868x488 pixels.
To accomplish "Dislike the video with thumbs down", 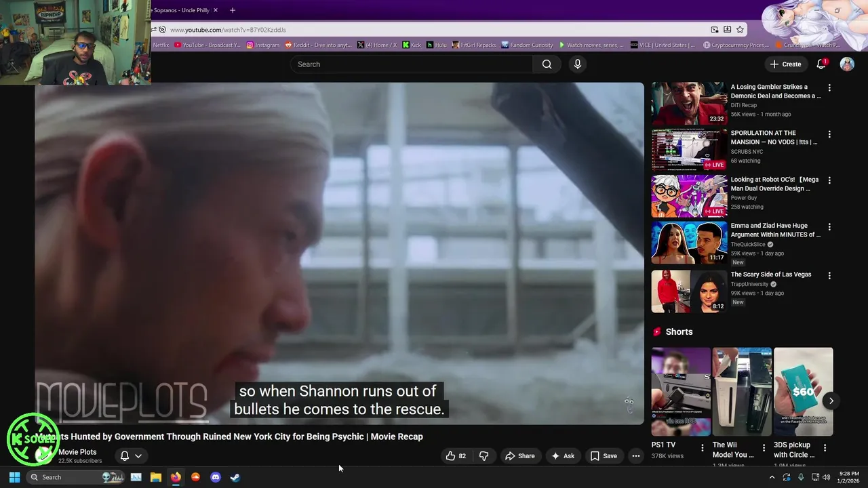I will (x=484, y=456).
